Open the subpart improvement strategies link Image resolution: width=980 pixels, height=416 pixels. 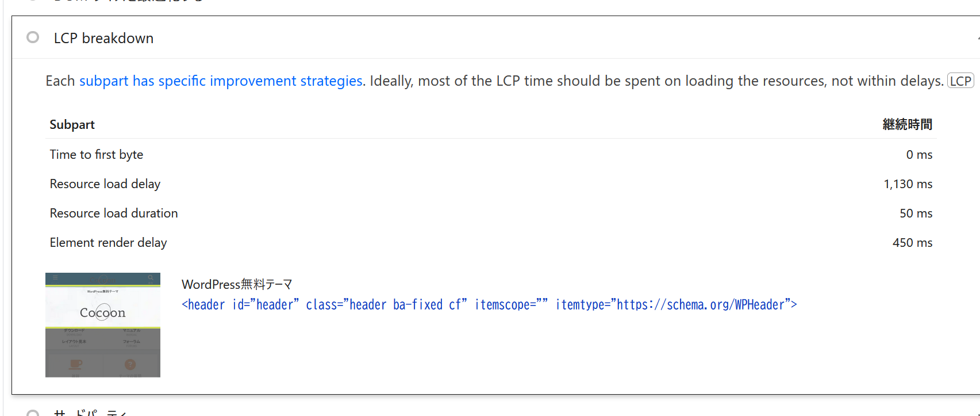[x=221, y=81]
